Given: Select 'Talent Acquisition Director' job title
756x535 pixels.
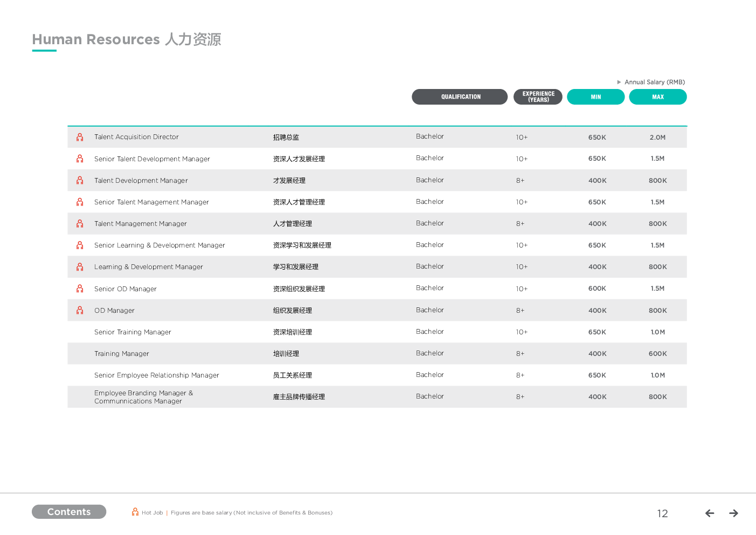Looking at the screenshot, I should point(136,137).
